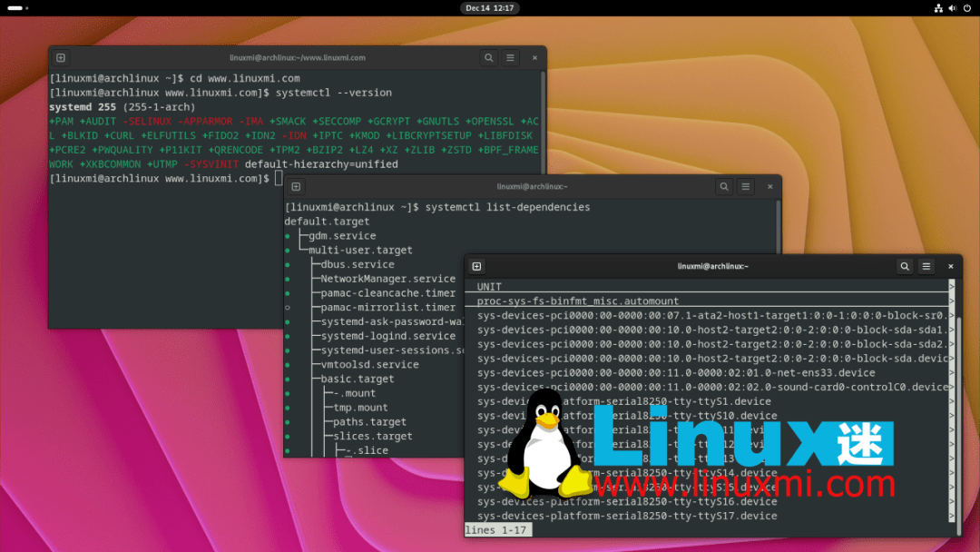This screenshot has height=552, width=980.
Task: Click the new tab icon on the back terminal
Action: (x=60, y=57)
